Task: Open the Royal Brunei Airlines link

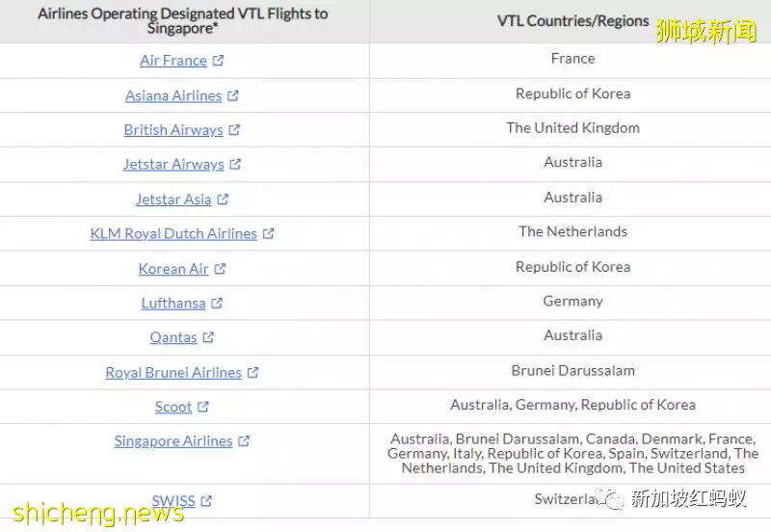Action: [x=173, y=373]
